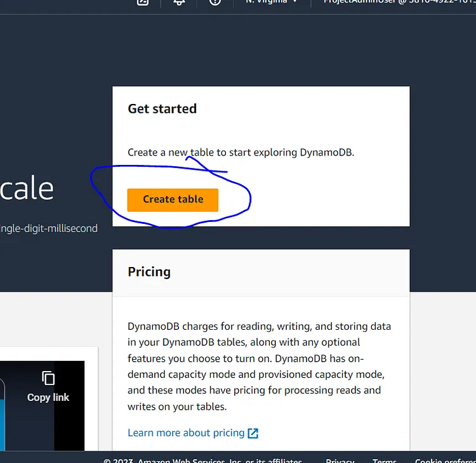This screenshot has width=476, height=463.
Task: Open the help icon in the top bar
Action: [x=215, y=2]
